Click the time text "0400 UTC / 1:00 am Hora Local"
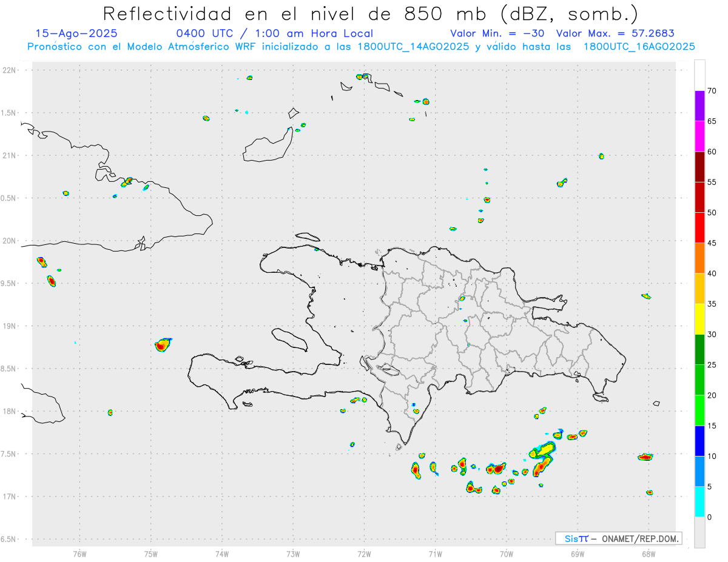Screen dimensions: 728x562 (275, 33)
